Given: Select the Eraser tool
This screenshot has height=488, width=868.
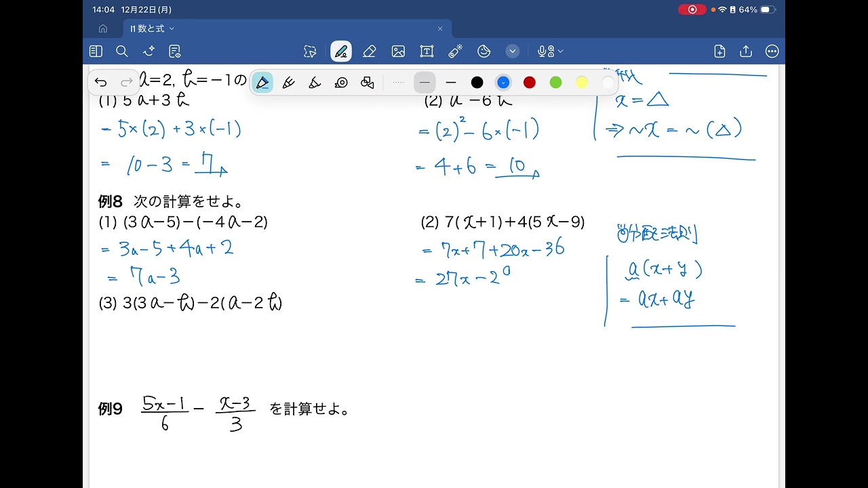Looking at the screenshot, I should click(369, 52).
